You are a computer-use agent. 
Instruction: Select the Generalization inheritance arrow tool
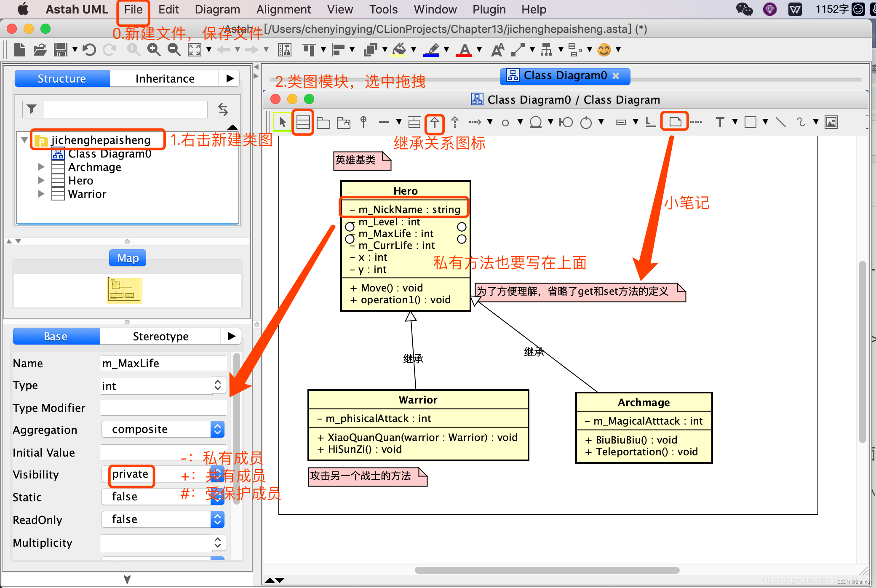435,123
